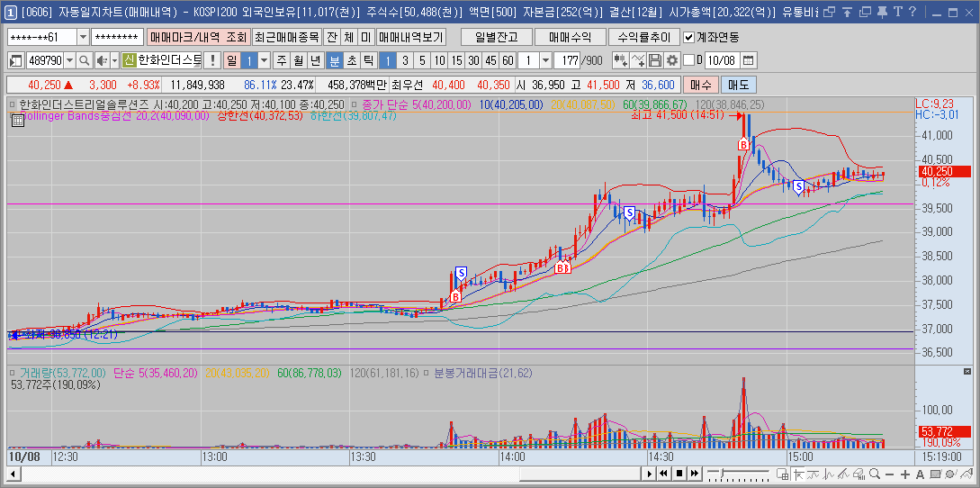Click the plus zoom-in icon in bottom toolbar

905,474
